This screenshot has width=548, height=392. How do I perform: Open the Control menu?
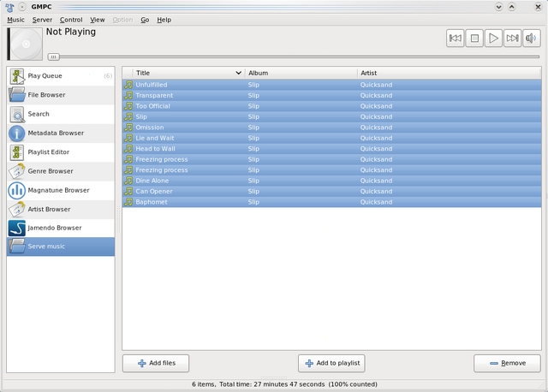[x=71, y=20]
